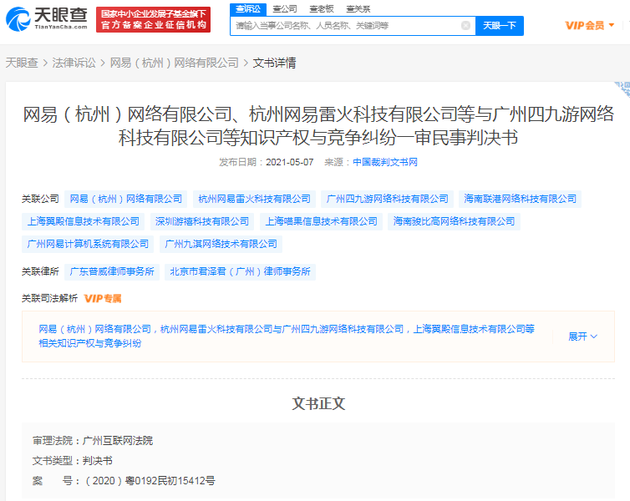Select the 查诉讼 search tab

click(x=248, y=9)
